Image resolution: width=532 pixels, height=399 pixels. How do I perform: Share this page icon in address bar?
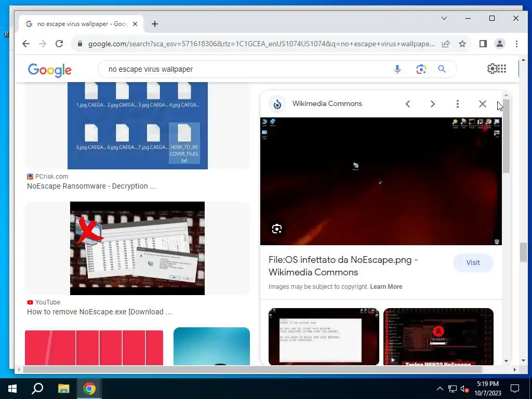(446, 44)
